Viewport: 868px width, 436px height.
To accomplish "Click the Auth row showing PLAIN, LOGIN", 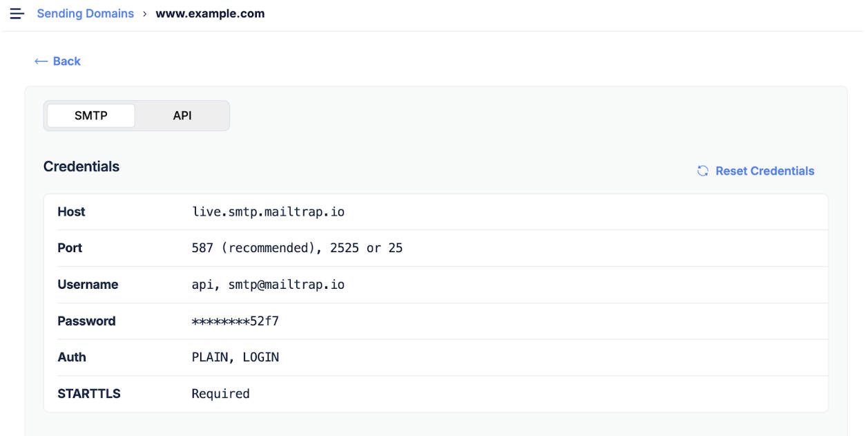I will pos(235,357).
